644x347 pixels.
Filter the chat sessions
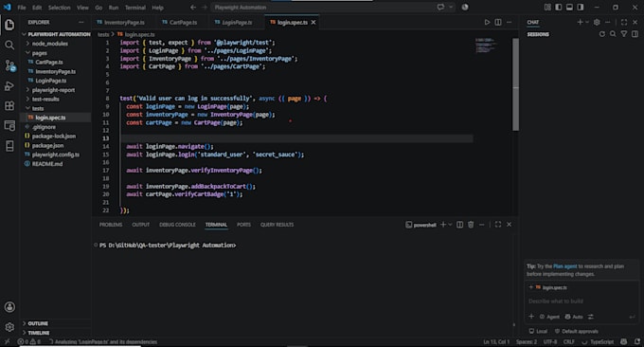pos(624,34)
